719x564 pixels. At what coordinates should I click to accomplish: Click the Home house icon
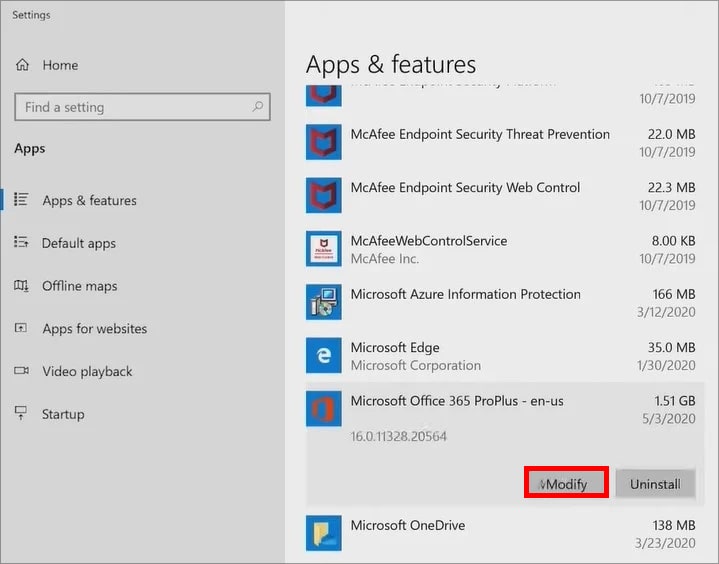tap(22, 65)
